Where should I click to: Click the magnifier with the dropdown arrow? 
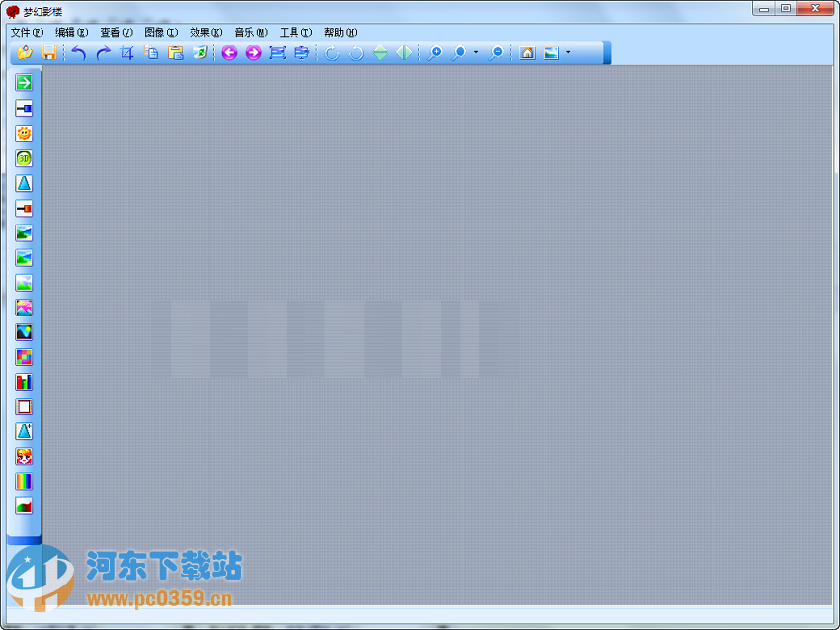tap(460, 52)
